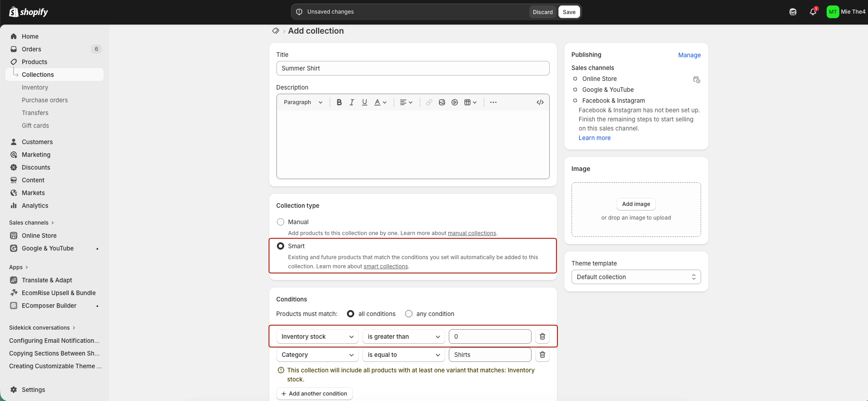Open the Paragraph style dropdown
868x401 pixels.
[303, 102]
